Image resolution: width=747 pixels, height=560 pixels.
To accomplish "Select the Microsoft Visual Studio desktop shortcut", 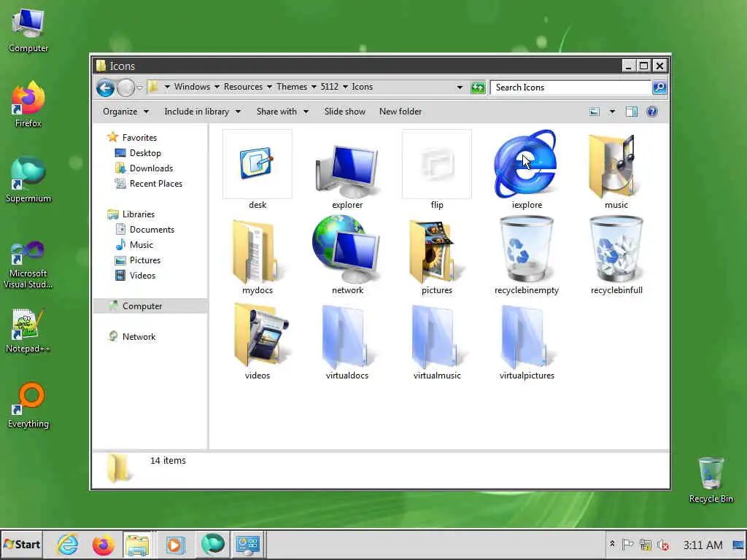I will (28, 265).
